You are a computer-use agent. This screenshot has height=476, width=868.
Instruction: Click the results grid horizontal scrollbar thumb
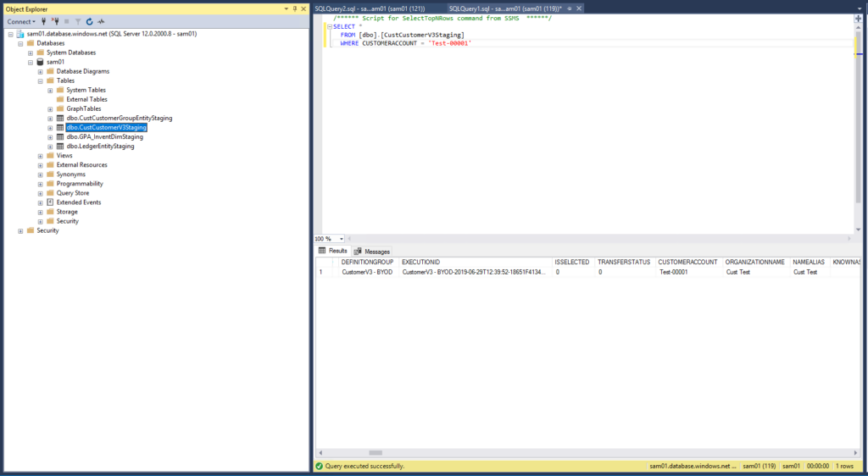pos(376,453)
